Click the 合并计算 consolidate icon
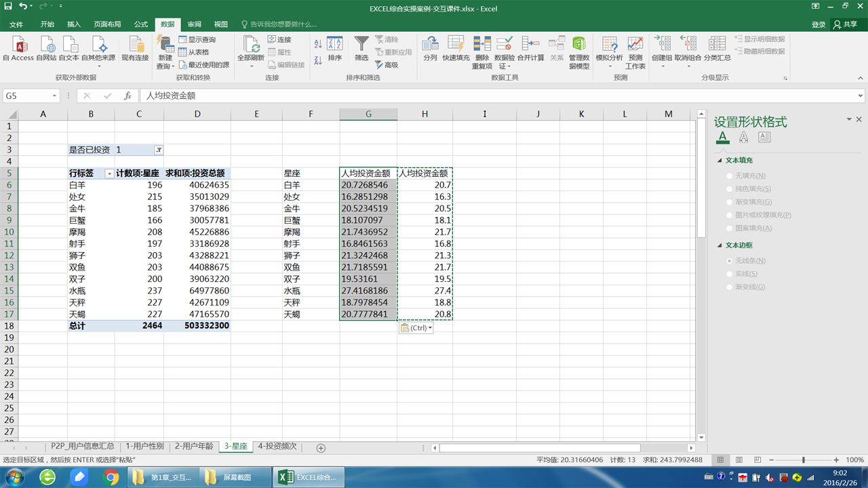Image resolution: width=868 pixels, height=488 pixels. tap(530, 45)
